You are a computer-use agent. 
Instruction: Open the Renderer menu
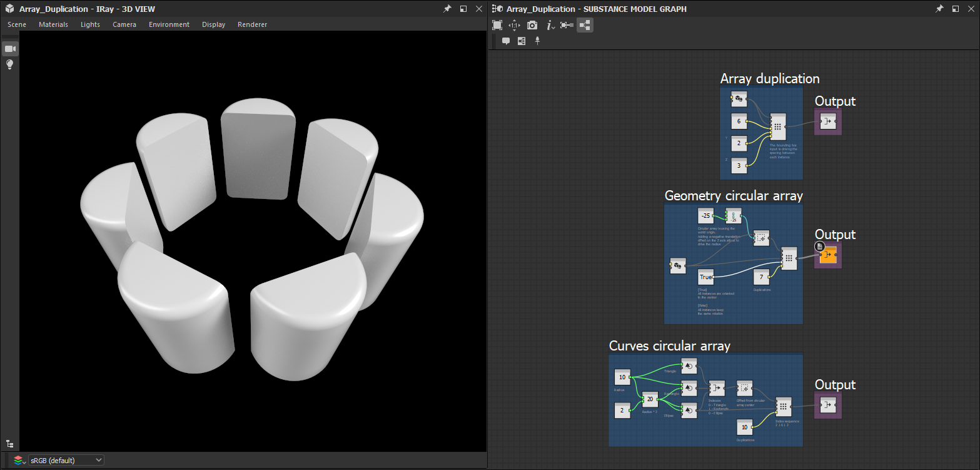pos(252,24)
